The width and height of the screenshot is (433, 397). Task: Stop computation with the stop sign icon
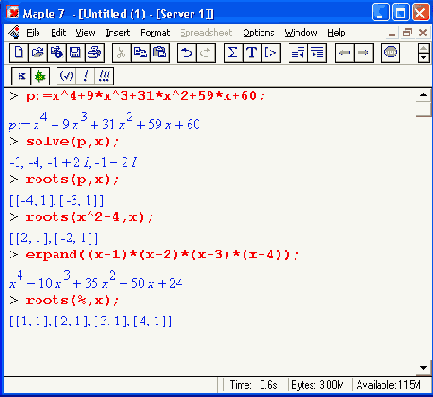(x=390, y=53)
